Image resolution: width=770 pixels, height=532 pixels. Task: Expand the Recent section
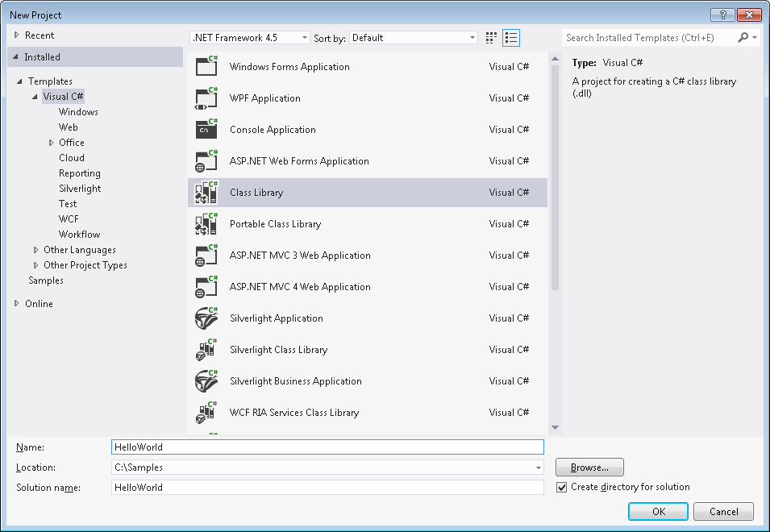17,35
